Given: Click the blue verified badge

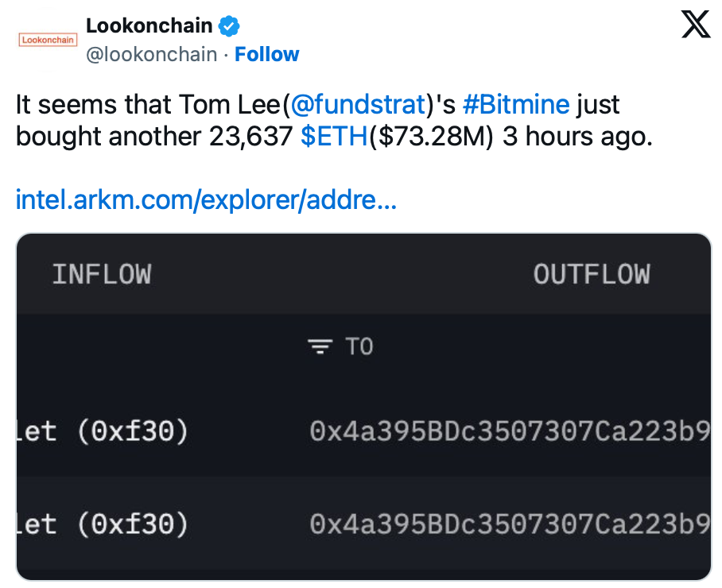Looking at the screenshot, I should (230, 26).
